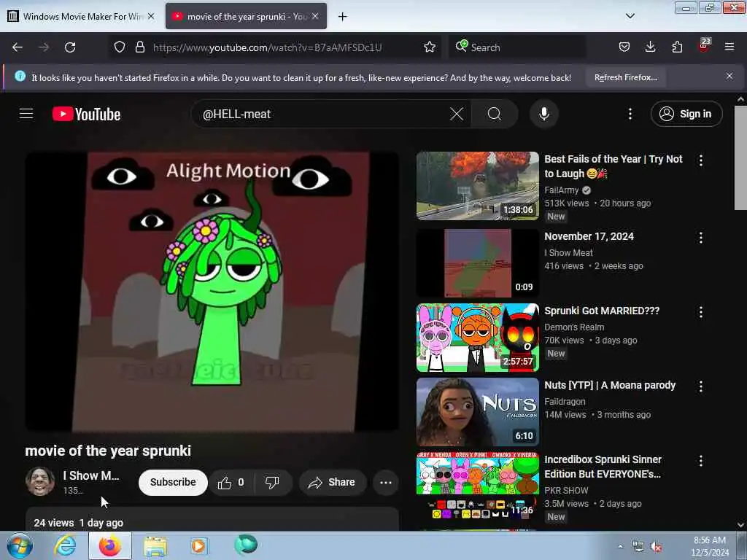Expand the list all tabs dropdown arrow
The height and width of the screenshot is (560, 747).
pyautogui.click(x=630, y=16)
